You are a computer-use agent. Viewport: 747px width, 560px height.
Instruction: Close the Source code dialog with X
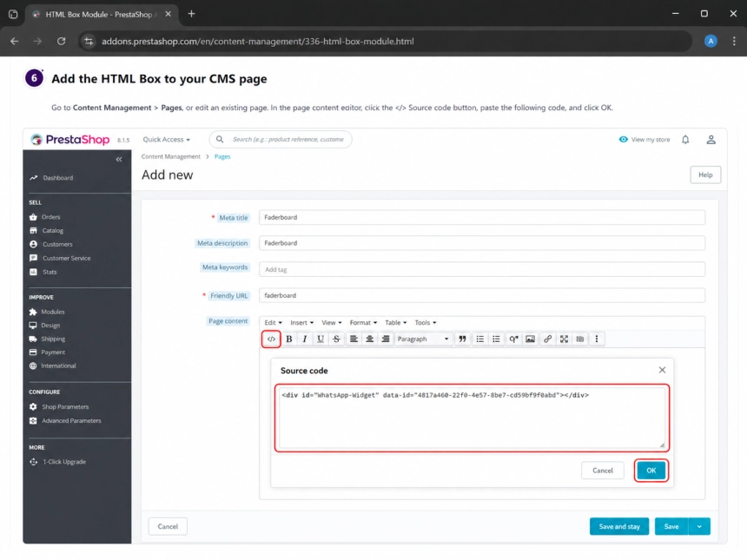662,370
